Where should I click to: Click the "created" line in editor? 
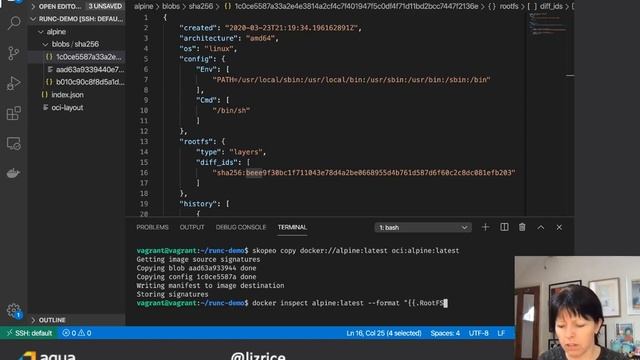point(270,28)
